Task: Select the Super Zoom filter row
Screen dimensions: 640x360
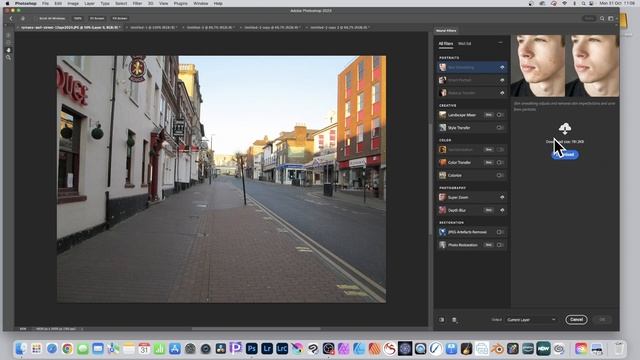Action: point(472,197)
